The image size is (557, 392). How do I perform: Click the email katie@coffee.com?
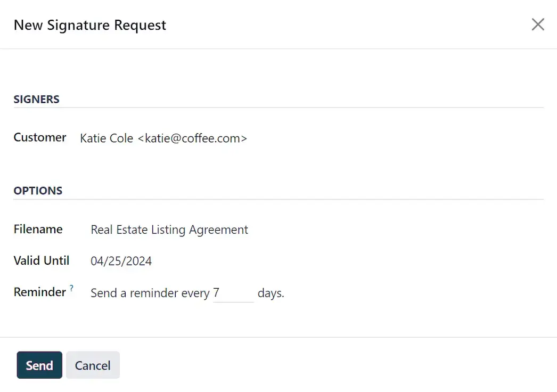pos(192,138)
